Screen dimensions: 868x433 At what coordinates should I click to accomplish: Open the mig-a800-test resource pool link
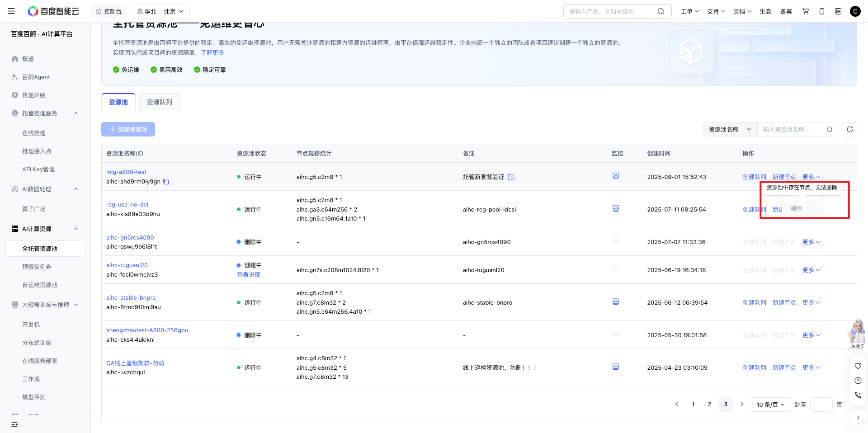126,172
